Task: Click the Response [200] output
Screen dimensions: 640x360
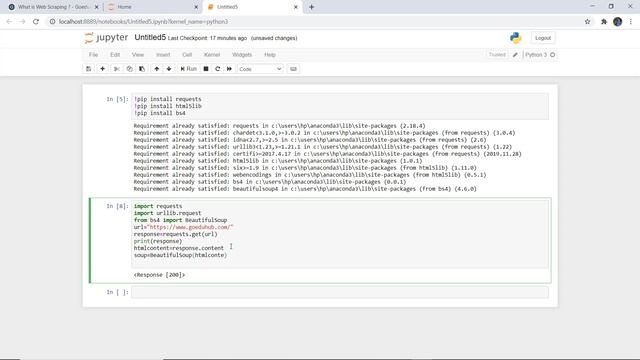Action: [160, 275]
